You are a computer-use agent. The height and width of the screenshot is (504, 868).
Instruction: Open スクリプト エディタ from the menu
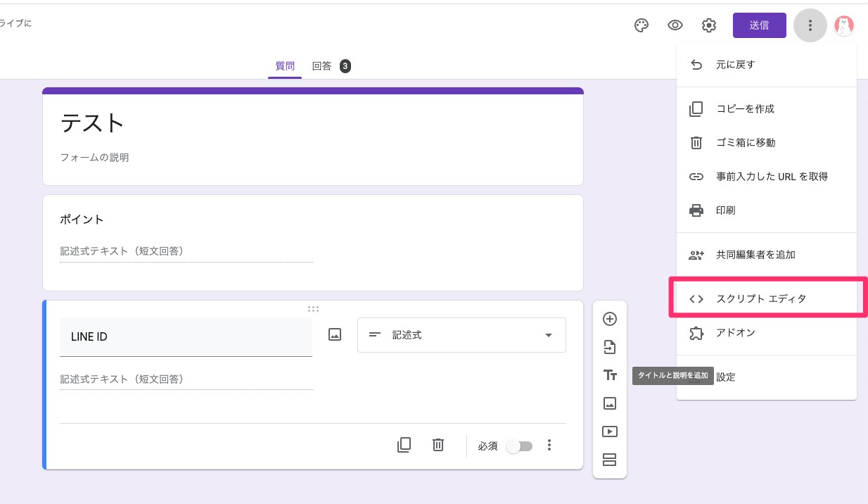tap(767, 298)
